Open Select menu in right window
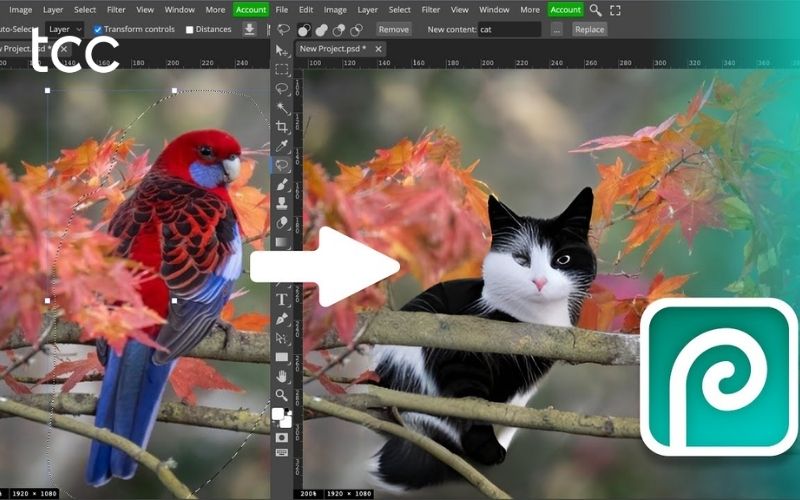This screenshot has height=500, width=800. click(x=399, y=10)
